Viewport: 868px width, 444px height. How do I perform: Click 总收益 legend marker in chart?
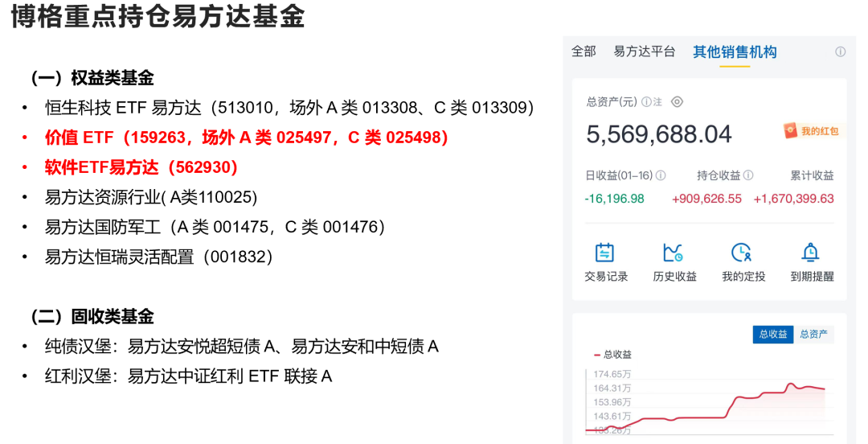[x=597, y=355]
